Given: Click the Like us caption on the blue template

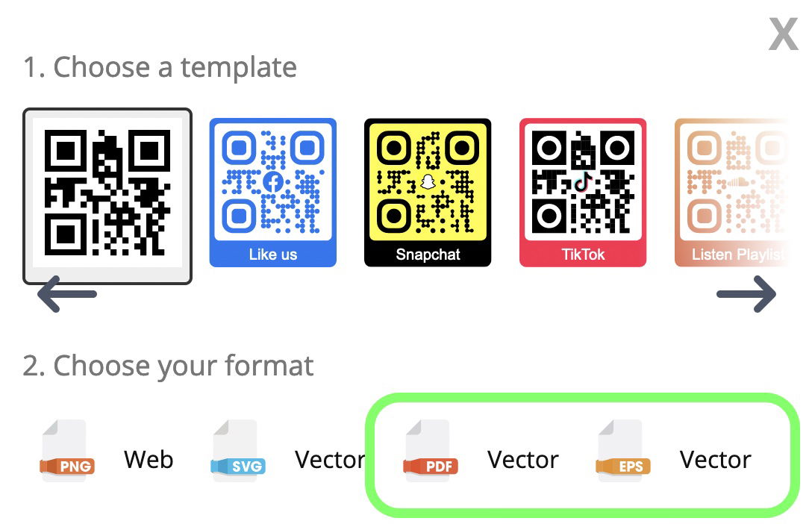Looking at the screenshot, I should 273,255.
